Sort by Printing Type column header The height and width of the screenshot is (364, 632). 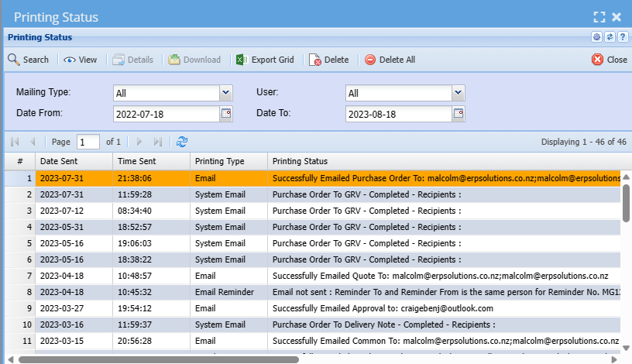tap(228, 161)
